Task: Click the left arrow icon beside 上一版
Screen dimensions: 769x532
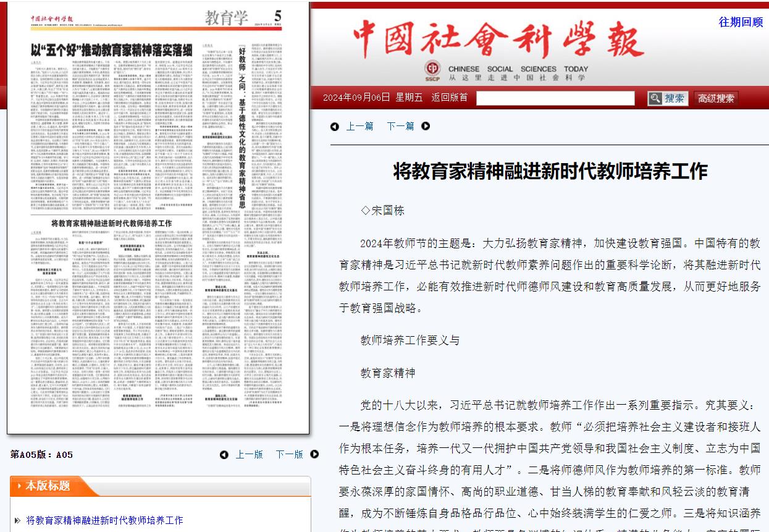Action: click(x=224, y=454)
